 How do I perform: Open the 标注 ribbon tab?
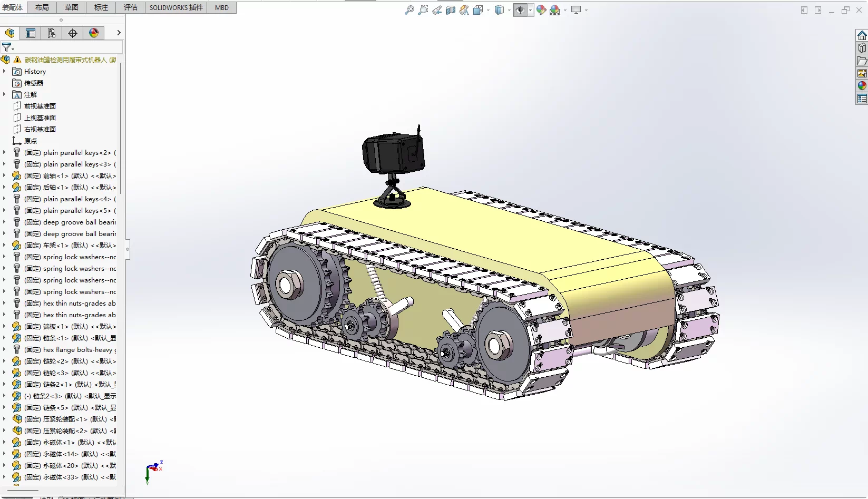pyautogui.click(x=101, y=7)
